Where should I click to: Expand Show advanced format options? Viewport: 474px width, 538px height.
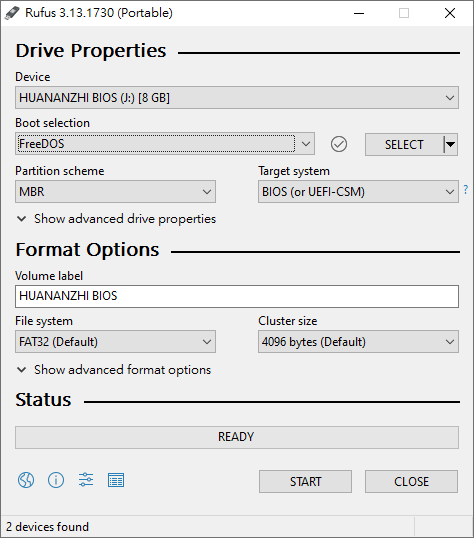pyautogui.click(x=114, y=370)
